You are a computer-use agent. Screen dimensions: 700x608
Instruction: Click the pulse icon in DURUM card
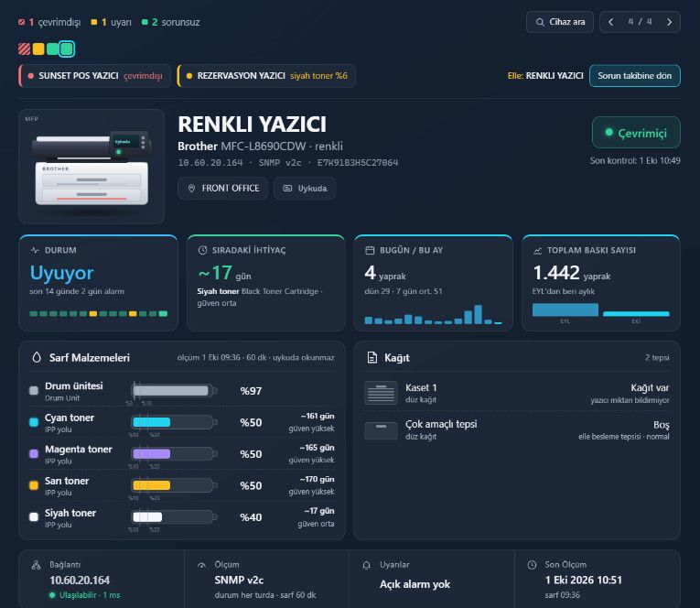35,250
